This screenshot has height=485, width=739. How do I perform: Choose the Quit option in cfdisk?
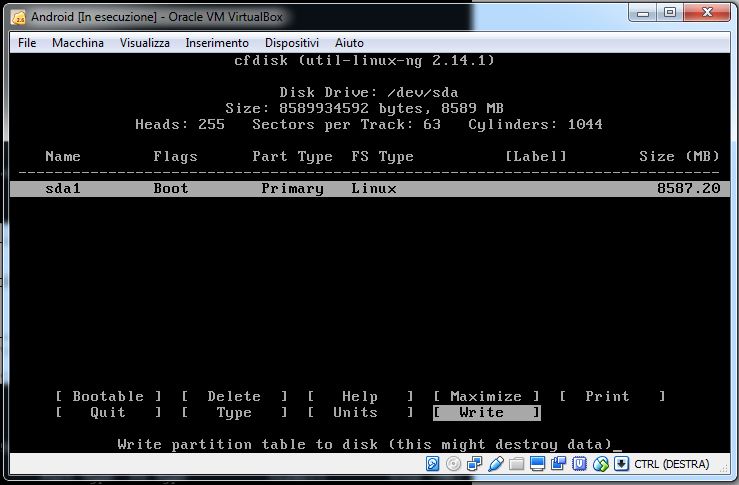pyautogui.click(x=108, y=412)
